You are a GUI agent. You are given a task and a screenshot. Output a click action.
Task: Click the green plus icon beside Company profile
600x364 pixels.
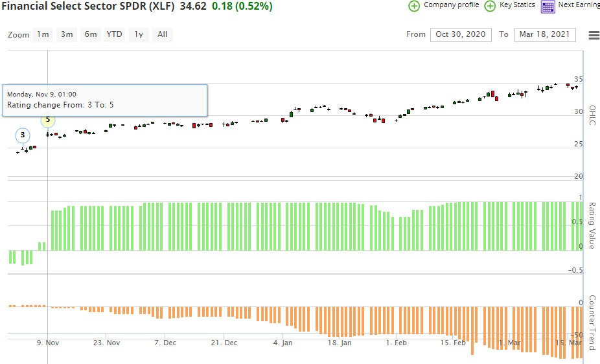pos(414,6)
